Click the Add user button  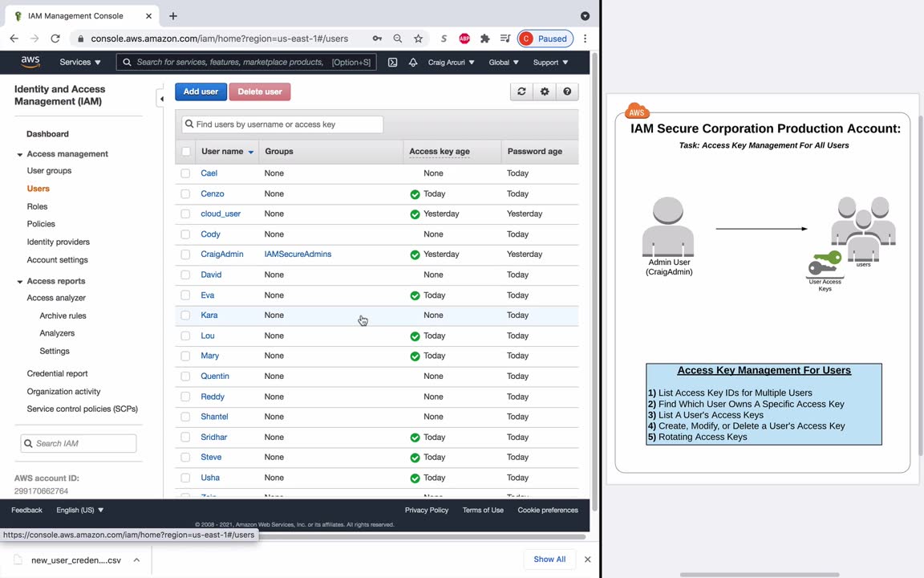pyautogui.click(x=201, y=92)
